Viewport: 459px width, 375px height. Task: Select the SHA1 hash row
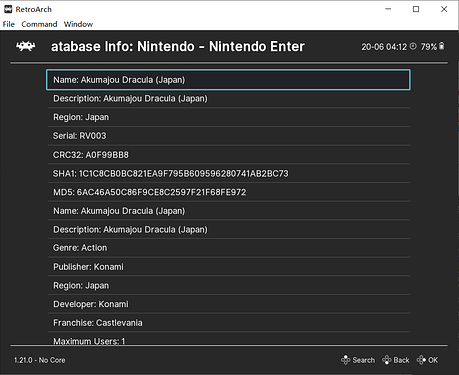[x=228, y=173]
